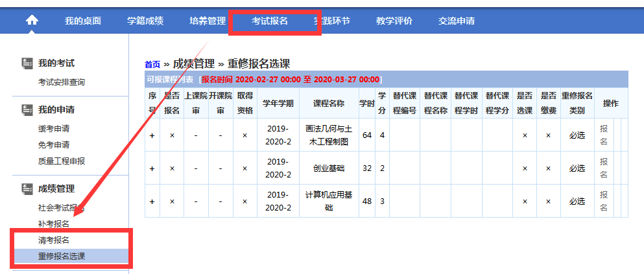Click 报名 for 计算机应用基础 course
This screenshot has height=274, width=644.
click(x=604, y=201)
